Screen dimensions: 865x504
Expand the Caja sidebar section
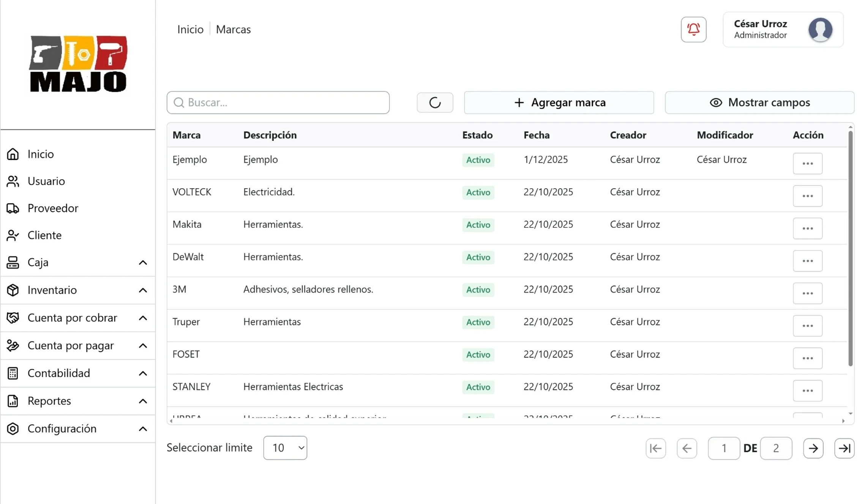[x=77, y=262]
